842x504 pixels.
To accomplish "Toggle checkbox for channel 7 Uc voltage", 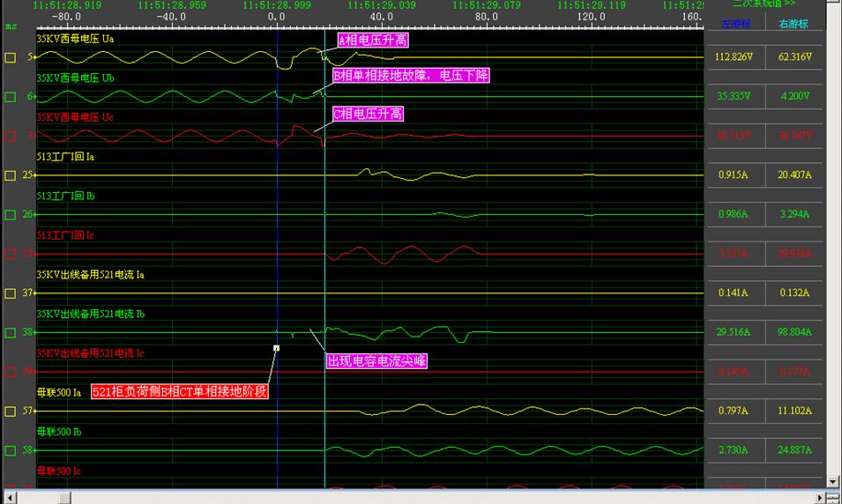I will [10, 136].
